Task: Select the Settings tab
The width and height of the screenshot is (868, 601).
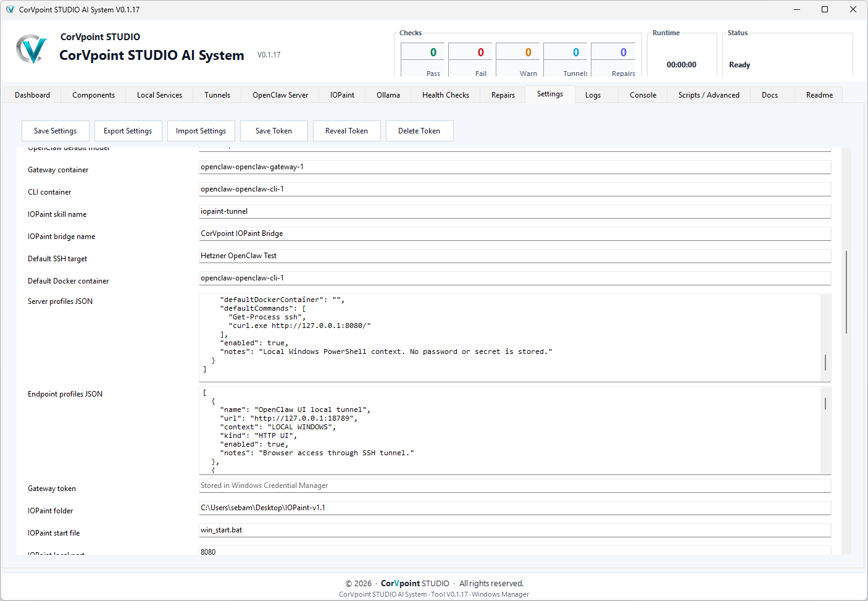Action: [550, 94]
